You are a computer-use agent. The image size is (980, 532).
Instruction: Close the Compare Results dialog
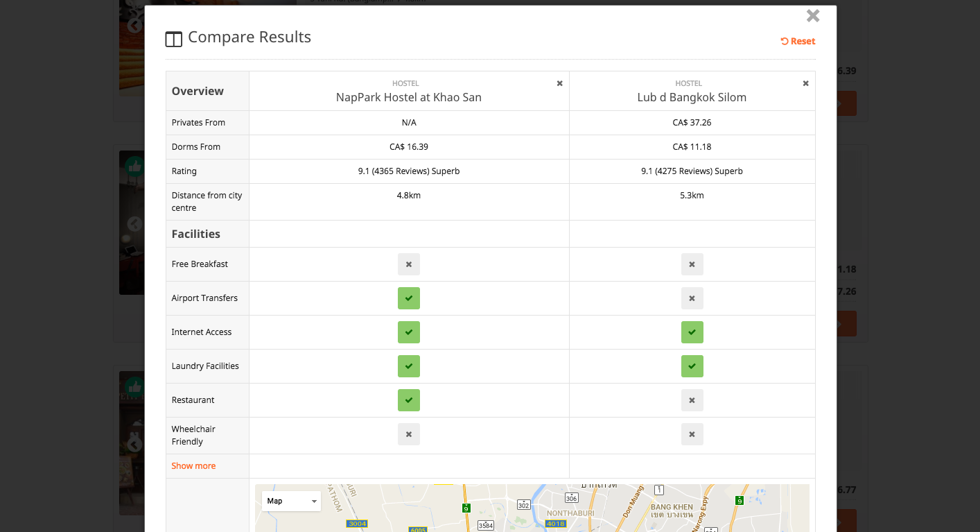[x=813, y=16]
